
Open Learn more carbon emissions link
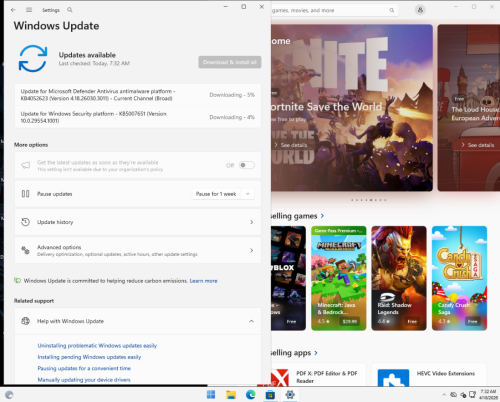pos(203,281)
